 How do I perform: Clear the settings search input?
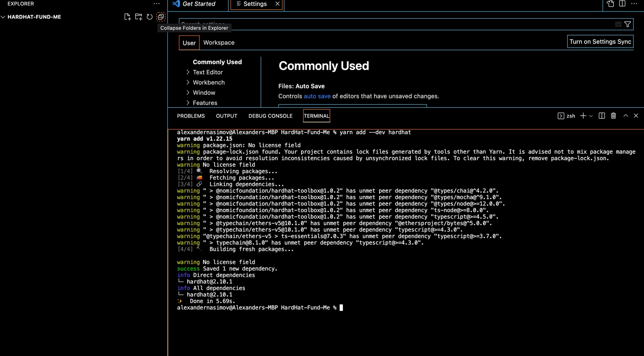(618, 24)
